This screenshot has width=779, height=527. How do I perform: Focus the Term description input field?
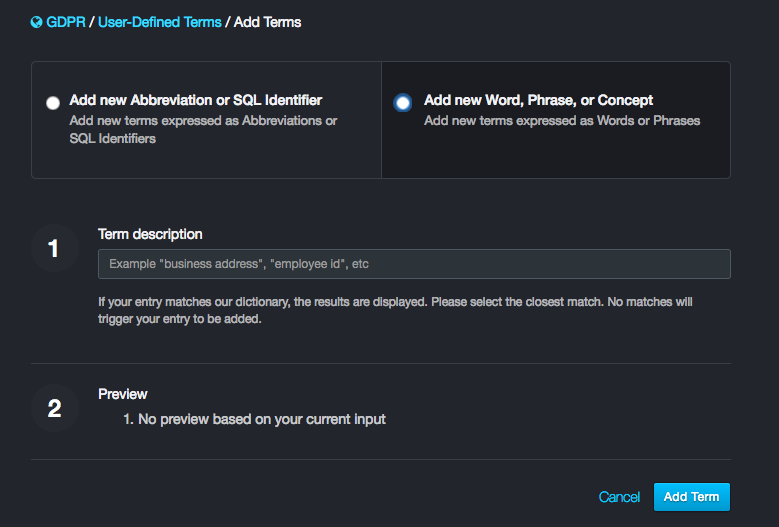point(414,264)
